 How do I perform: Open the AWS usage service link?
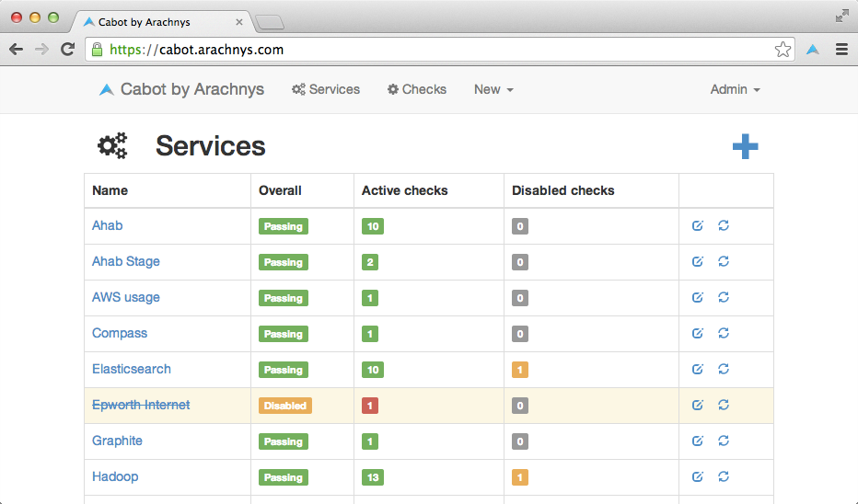click(x=126, y=298)
